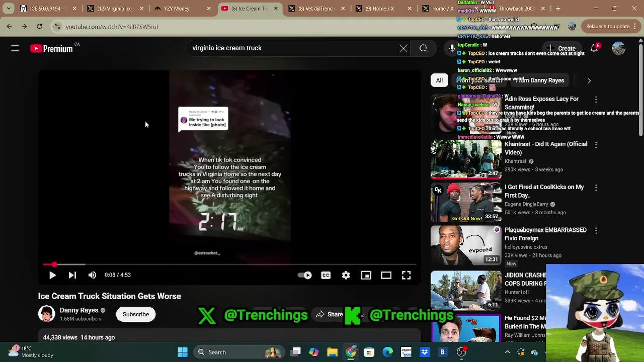Switch to (8) Vet (@Trench tab
The height and width of the screenshot is (362, 644).
pyautogui.click(x=315, y=9)
